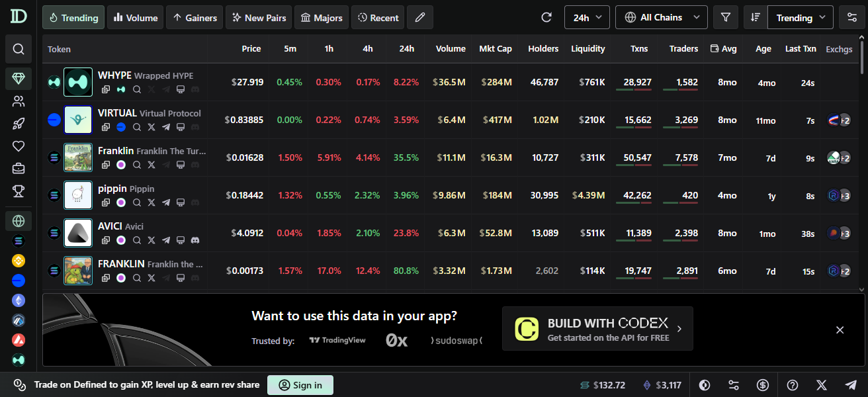Open the filter funnel icon
This screenshot has width=868, height=397.
tap(726, 18)
